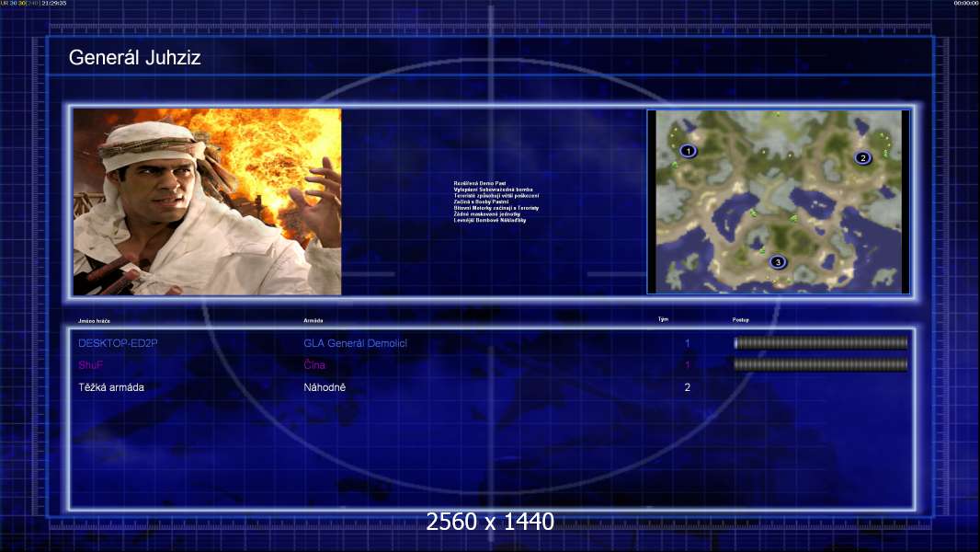Click start position marker 3 on the minimap
Image resolution: width=980 pixels, height=552 pixels.
point(778,262)
